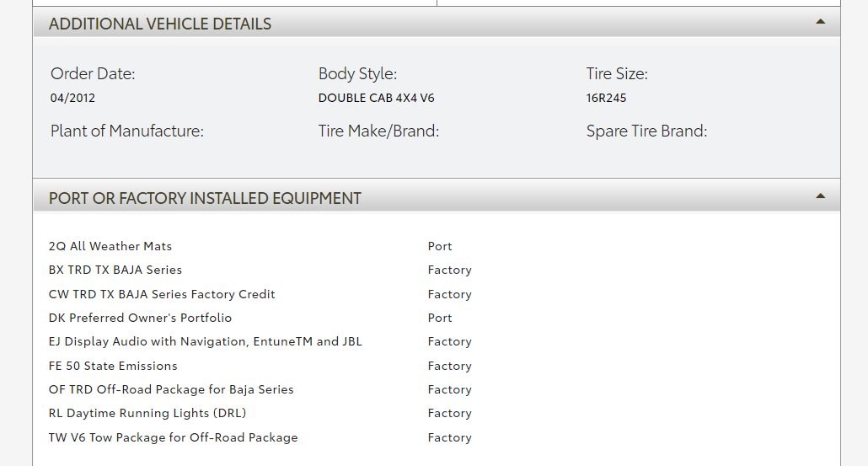Click CW TRD TX BAJA Series Factory Credit
This screenshot has width=868, height=466.
point(162,294)
